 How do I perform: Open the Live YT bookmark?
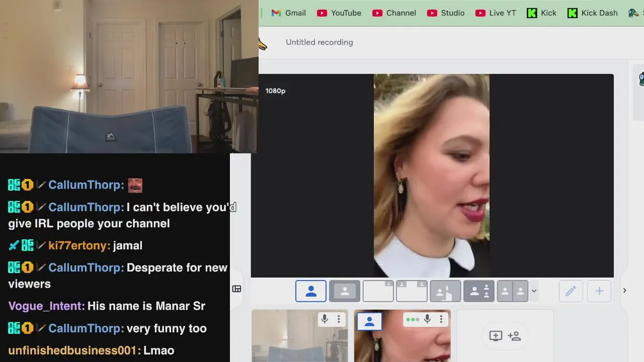point(496,13)
